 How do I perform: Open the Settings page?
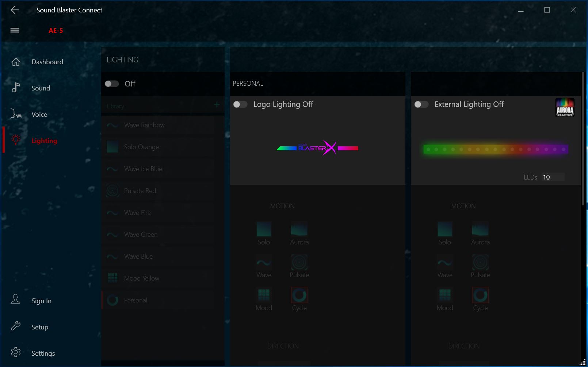[x=43, y=354]
